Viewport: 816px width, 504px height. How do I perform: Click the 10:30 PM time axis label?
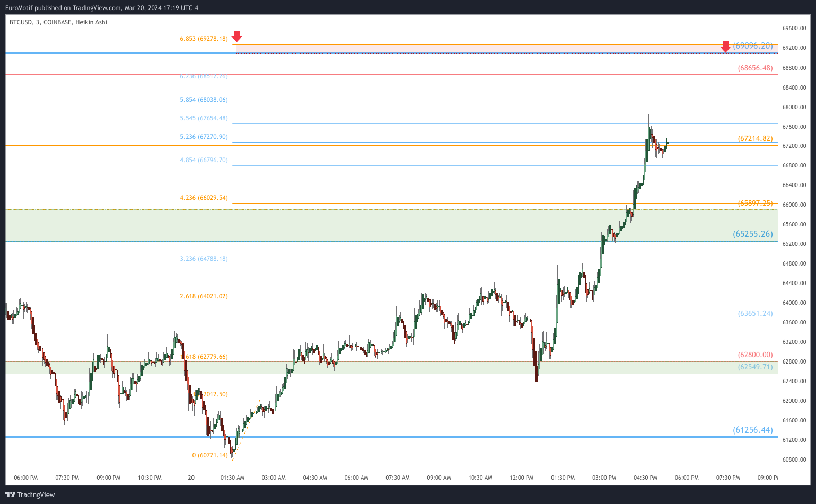(x=150, y=478)
